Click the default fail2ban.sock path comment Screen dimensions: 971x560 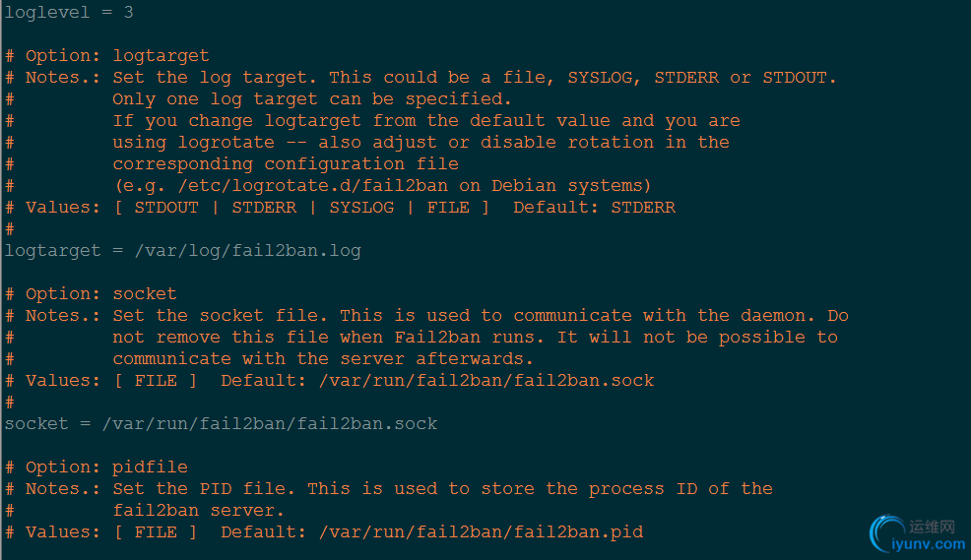click(486, 381)
